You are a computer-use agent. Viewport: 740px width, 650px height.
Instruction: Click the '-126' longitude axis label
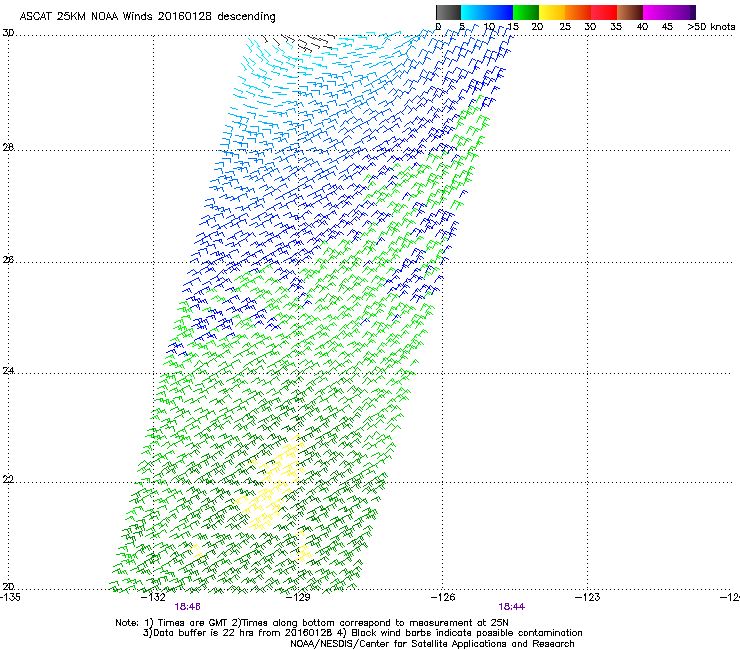click(444, 597)
